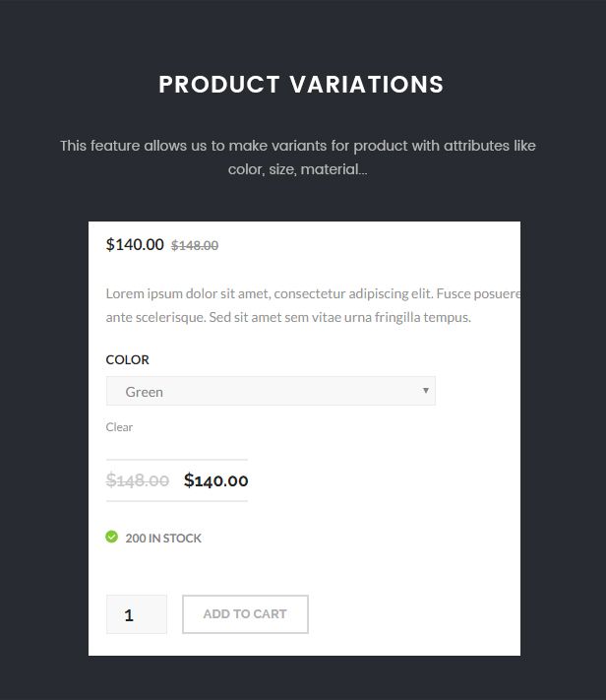Viewport: 606px width, 700px height.
Task: Click the Clear link below color selector
Action: [119, 427]
